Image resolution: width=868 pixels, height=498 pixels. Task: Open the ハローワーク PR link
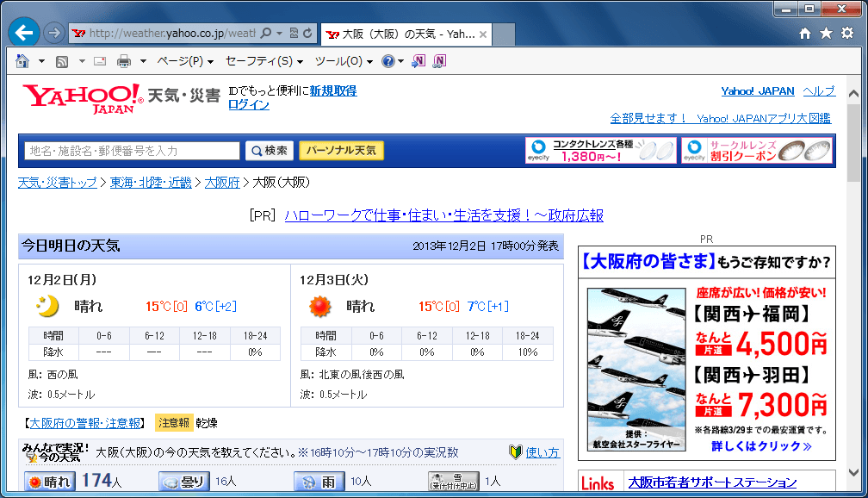[x=444, y=215]
